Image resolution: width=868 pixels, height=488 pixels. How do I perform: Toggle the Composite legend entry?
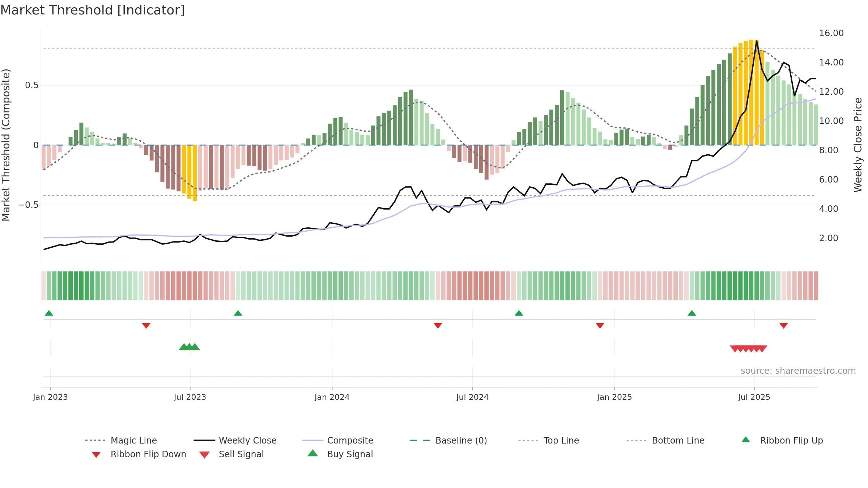[337, 440]
